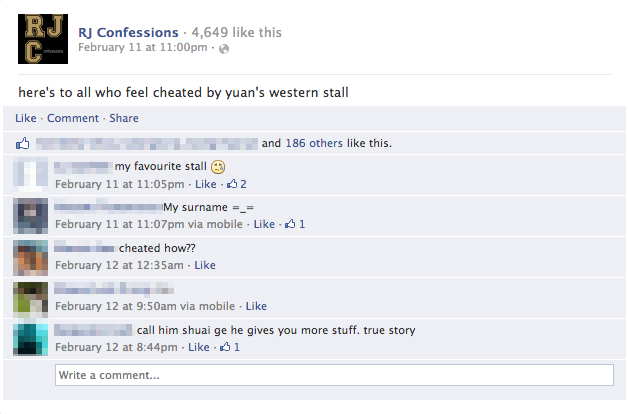Like the 'cheated how??' comment
The width and height of the screenshot is (628, 414).
coord(205,265)
